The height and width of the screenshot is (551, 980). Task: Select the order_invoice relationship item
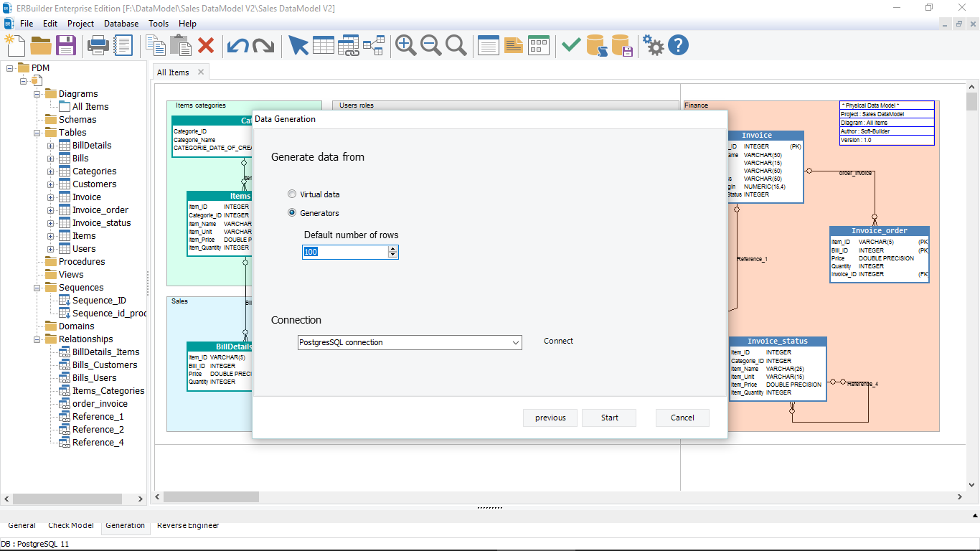98,403
